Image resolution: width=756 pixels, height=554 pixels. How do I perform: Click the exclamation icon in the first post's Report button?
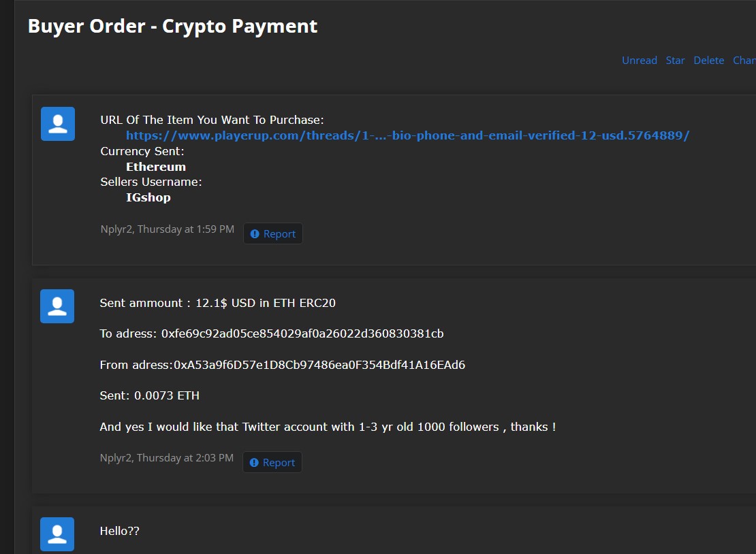tap(255, 234)
